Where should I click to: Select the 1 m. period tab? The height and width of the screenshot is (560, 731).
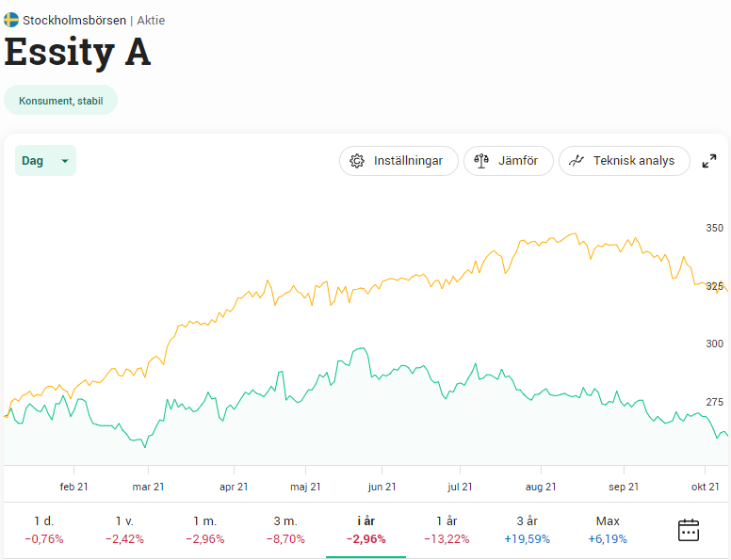[x=205, y=530]
